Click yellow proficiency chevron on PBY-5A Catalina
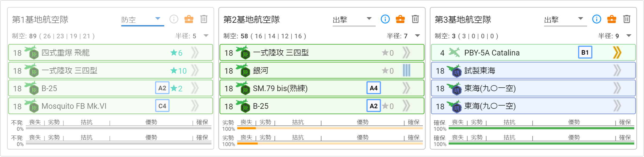 (x=617, y=53)
